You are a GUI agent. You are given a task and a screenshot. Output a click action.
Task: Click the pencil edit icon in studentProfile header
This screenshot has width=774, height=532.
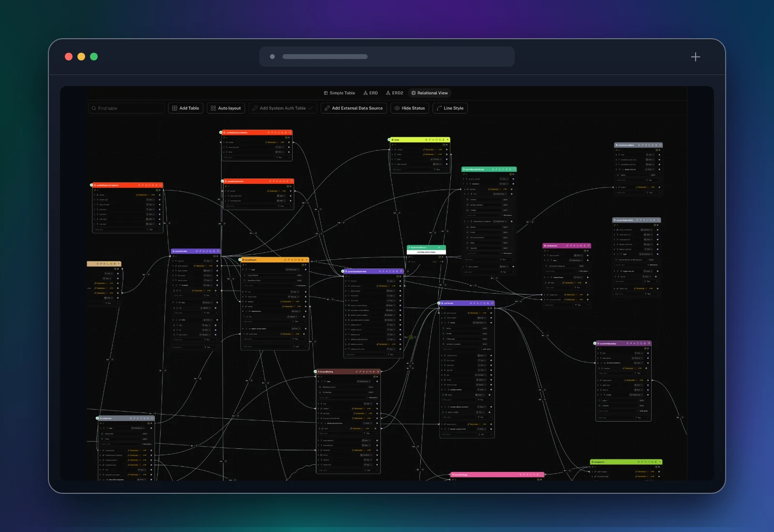pos(200,251)
